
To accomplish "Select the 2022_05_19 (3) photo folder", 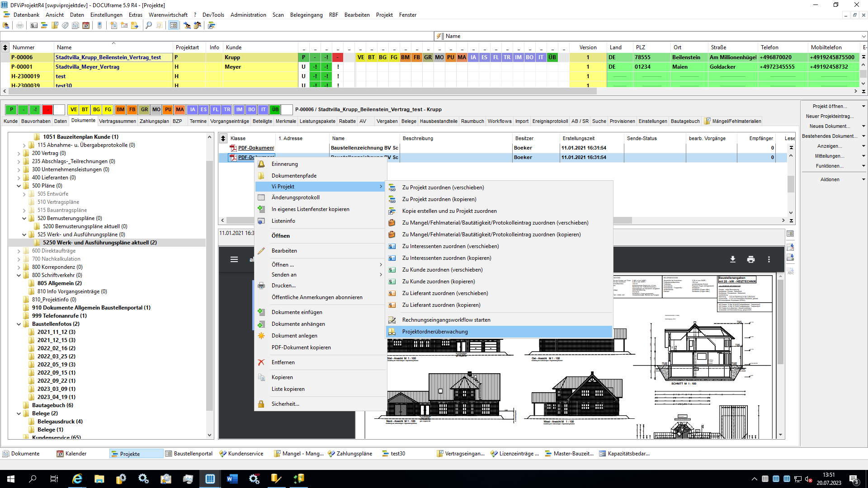I will coord(56,365).
